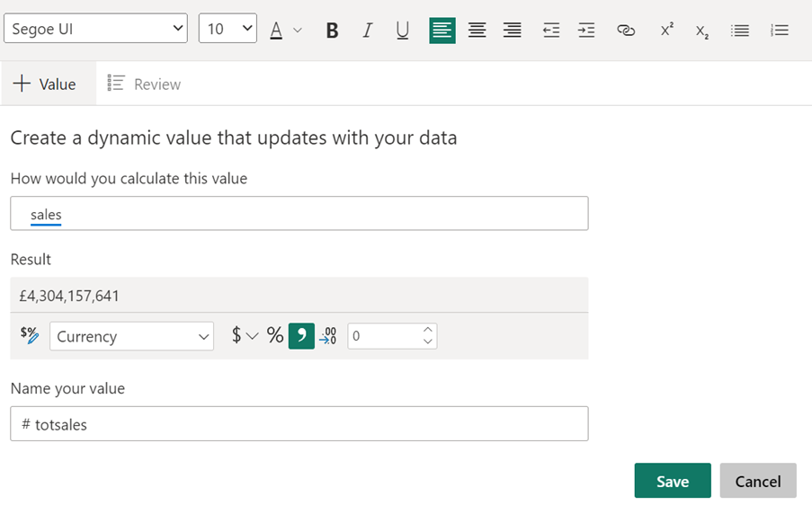Open the Segoe UI font dropdown

coord(95,29)
